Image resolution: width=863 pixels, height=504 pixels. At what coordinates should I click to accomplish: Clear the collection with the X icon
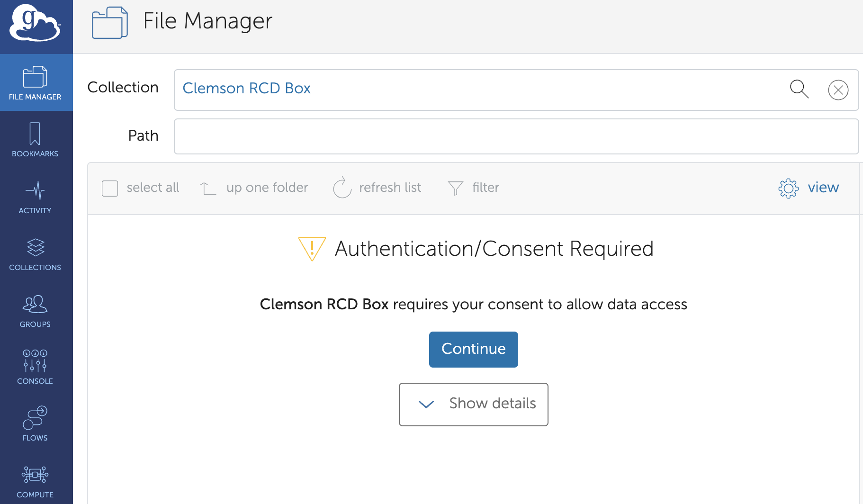point(838,90)
